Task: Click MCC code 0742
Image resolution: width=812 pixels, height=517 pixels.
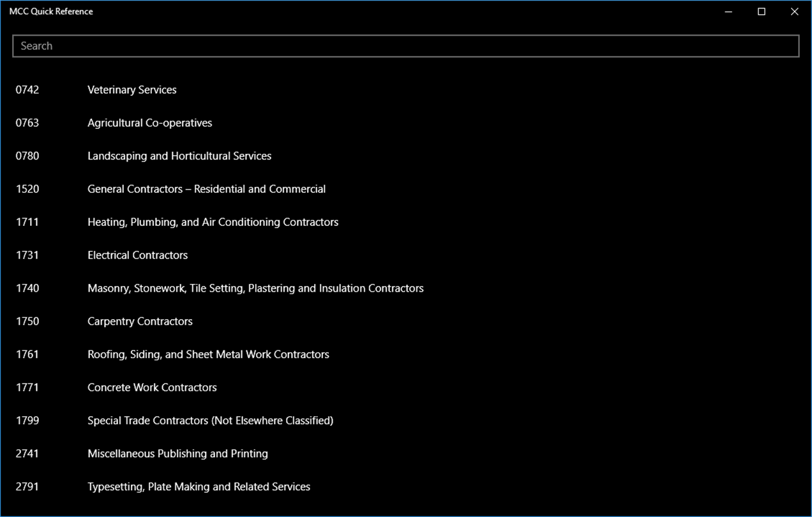Action: 27,90
